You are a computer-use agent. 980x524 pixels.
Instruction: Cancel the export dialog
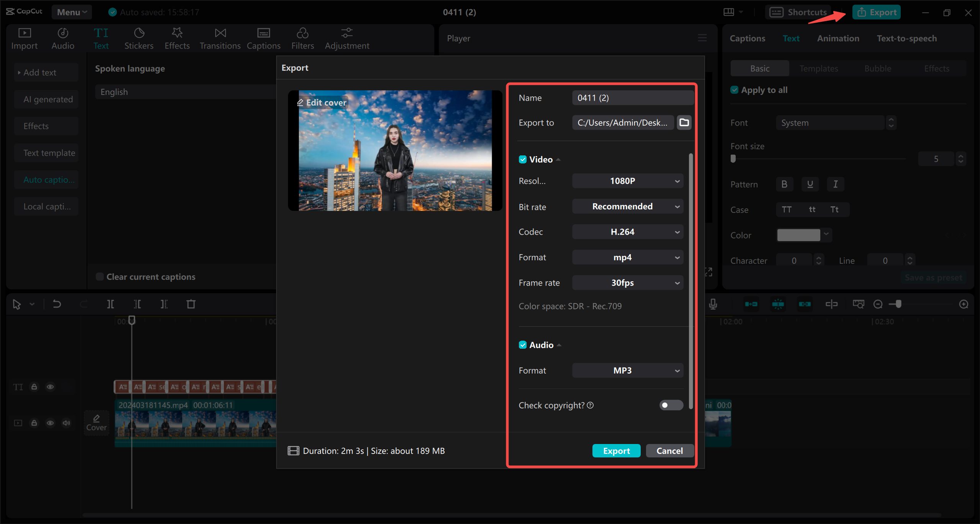(x=669, y=451)
